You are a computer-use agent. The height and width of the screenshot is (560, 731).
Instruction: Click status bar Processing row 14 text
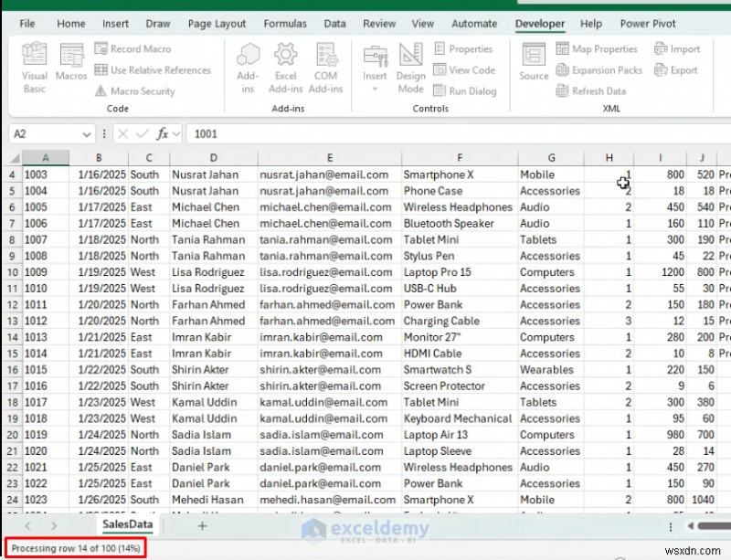tap(76, 548)
